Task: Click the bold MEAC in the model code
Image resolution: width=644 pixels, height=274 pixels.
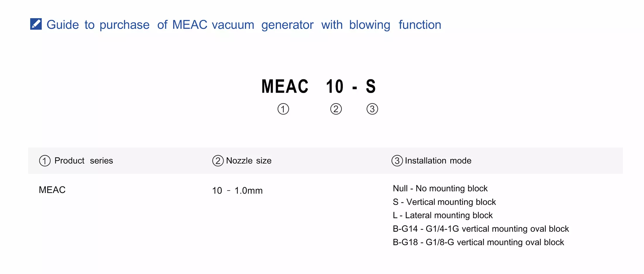Action: tap(285, 86)
